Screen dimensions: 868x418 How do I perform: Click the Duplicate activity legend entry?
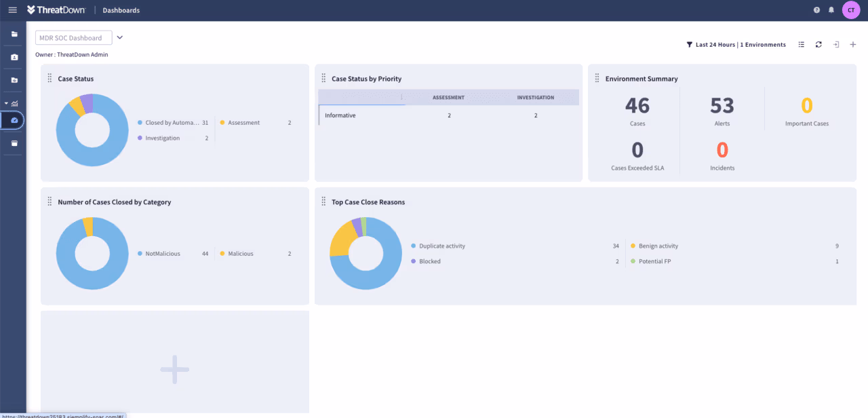[443, 246]
